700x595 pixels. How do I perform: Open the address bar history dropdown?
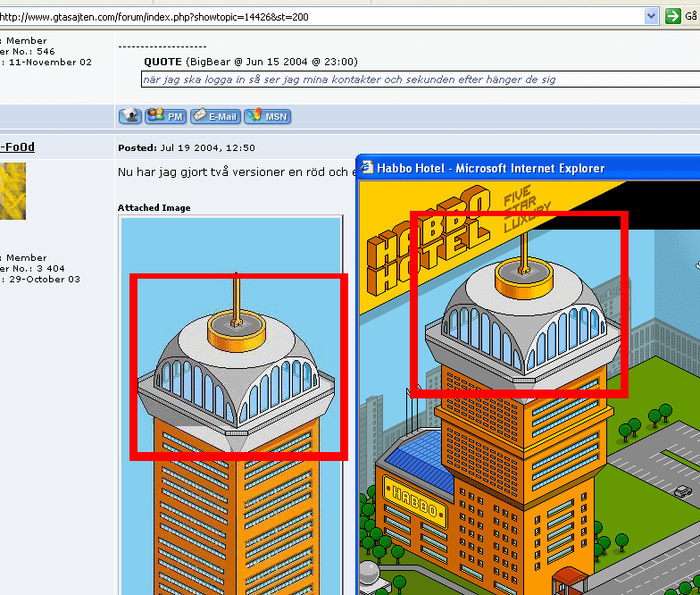tap(652, 16)
